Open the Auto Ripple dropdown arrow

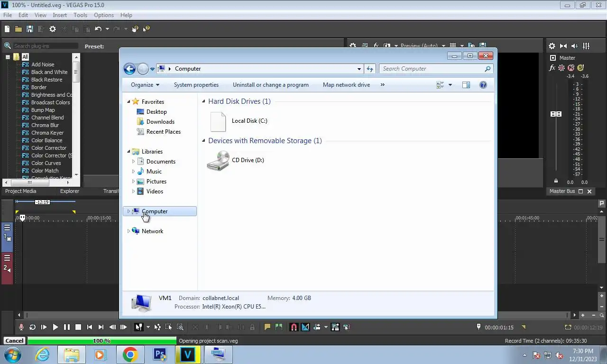(326, 327)
